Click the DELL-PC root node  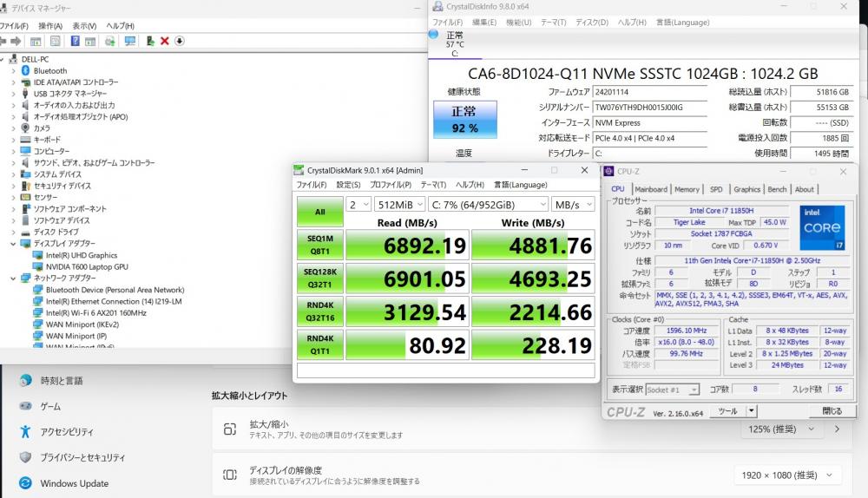35,59
